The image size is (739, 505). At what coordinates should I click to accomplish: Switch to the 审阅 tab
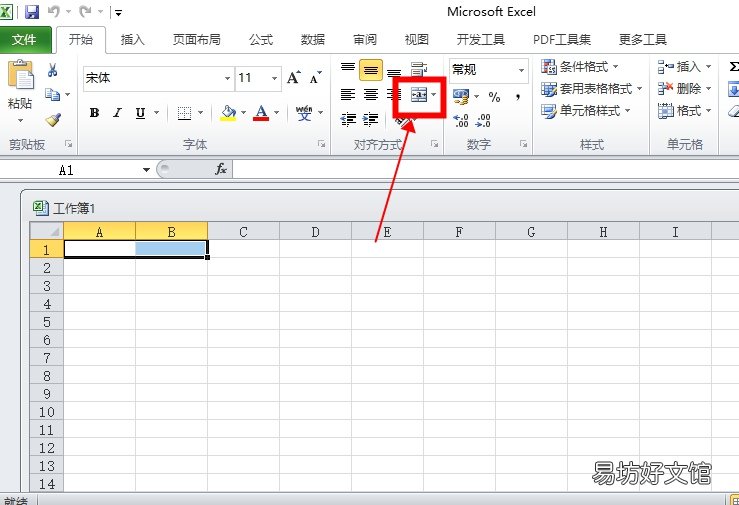[365, 40]
